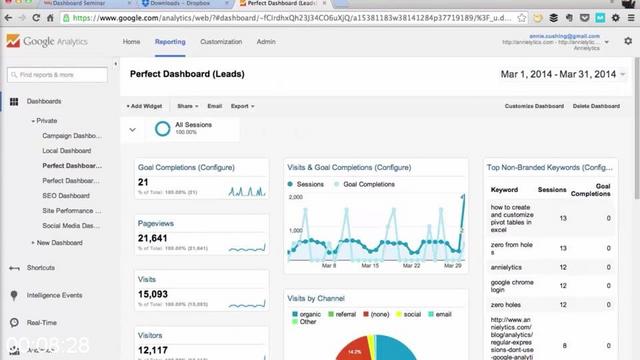This screenshot has height=360, width=640.
Task: Open Campaign Dashboard in sidebar
Action: pos(72,136)
